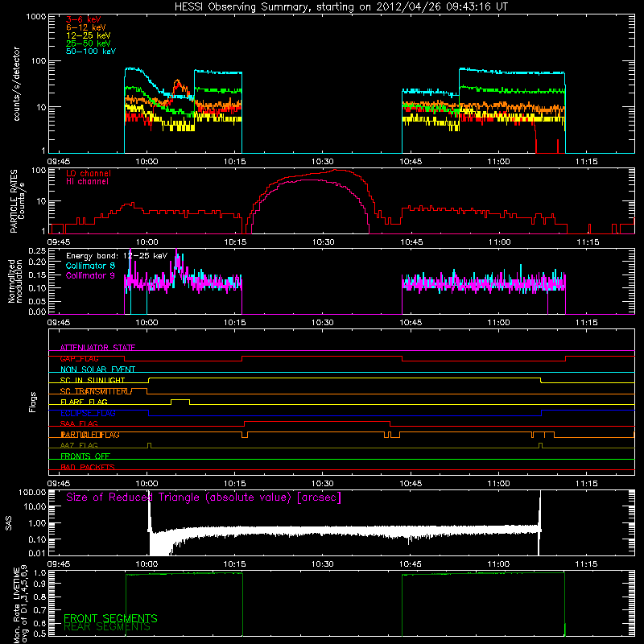Image resolution: width=644 pixels, height=644 pixels.
Task: Pick the cyan 50-100 keV legend label
Action: click(x=91, y=52)
